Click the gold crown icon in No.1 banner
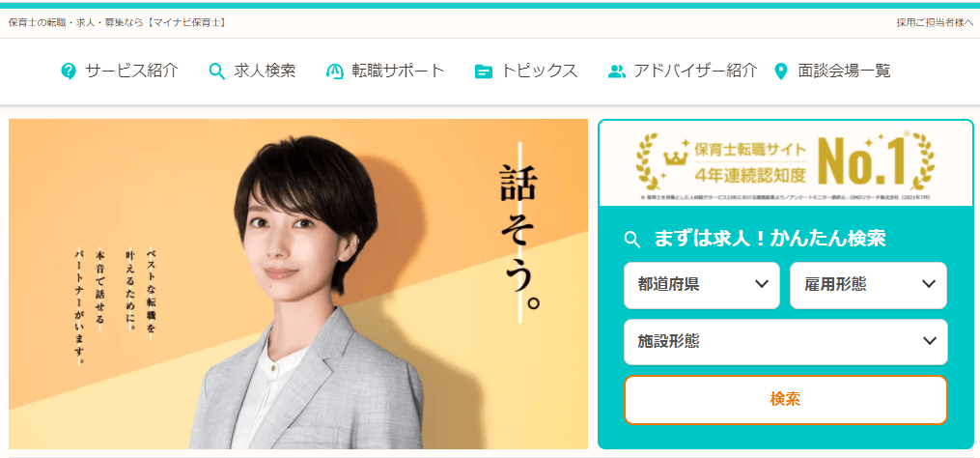 [x=676, y=157]
